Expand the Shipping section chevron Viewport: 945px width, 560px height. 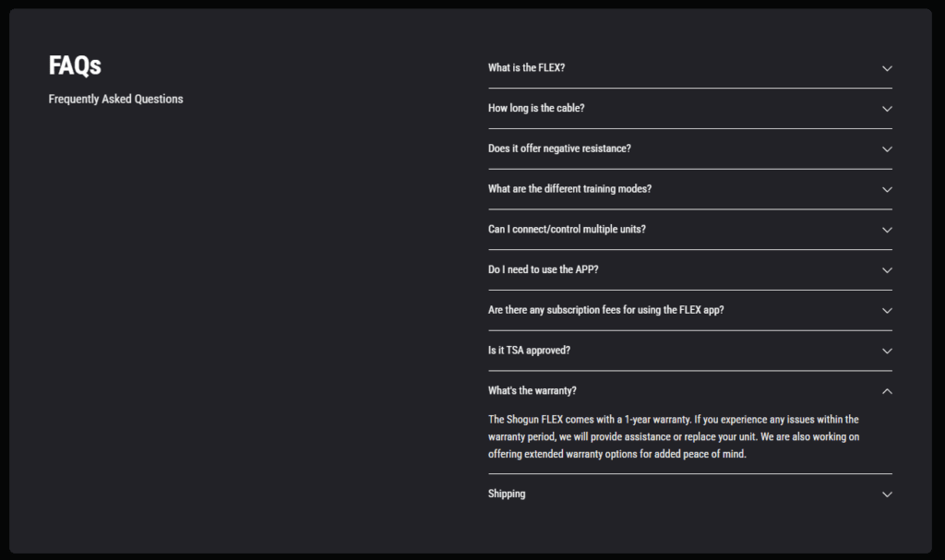click(x=887, y=494)
